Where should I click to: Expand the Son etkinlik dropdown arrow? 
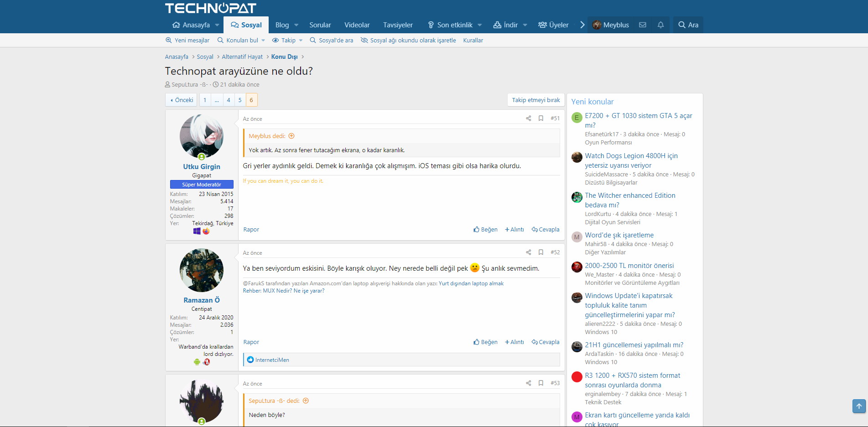[480, 25]
